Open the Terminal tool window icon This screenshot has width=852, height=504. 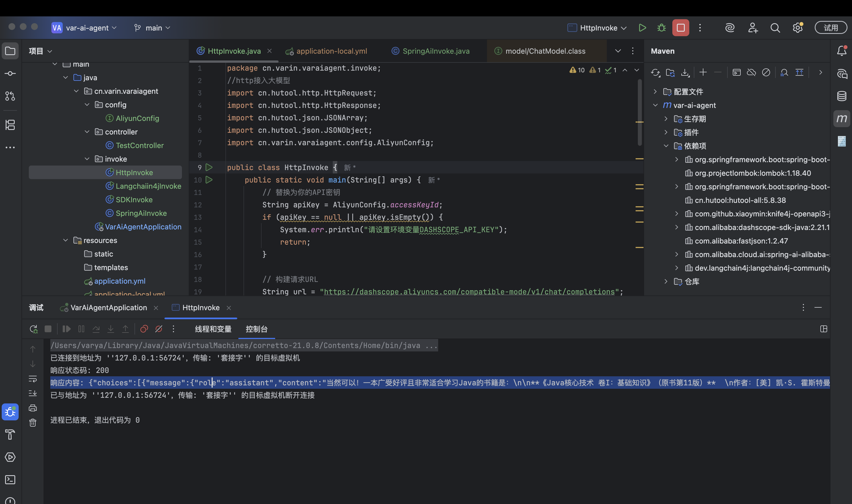point(10,479)
